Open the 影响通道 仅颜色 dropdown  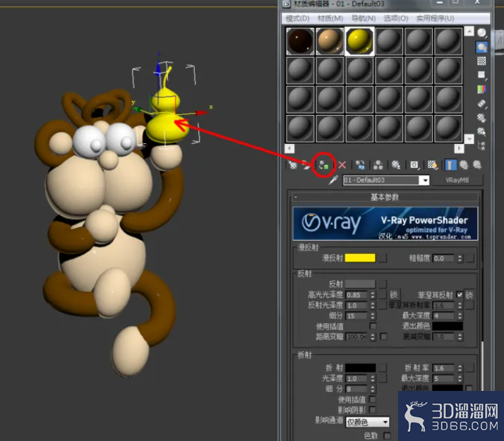click(367, 422)
